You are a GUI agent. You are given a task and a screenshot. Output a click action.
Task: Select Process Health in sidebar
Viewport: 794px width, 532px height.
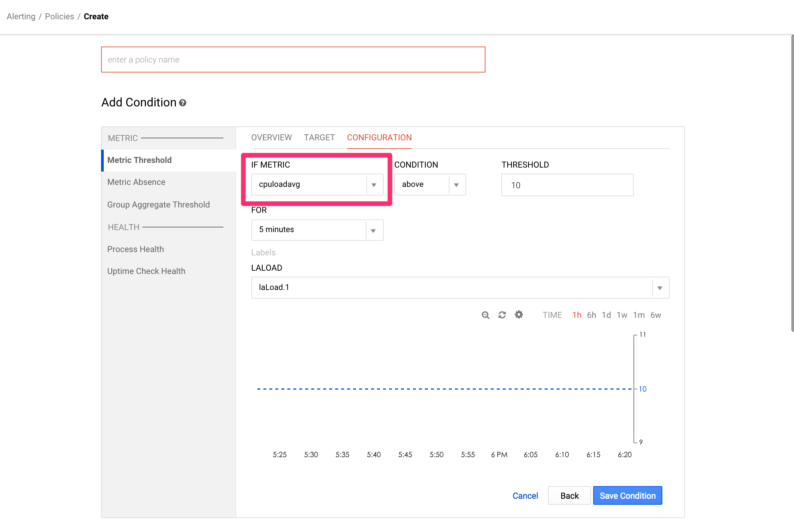[x=135, y=249]
